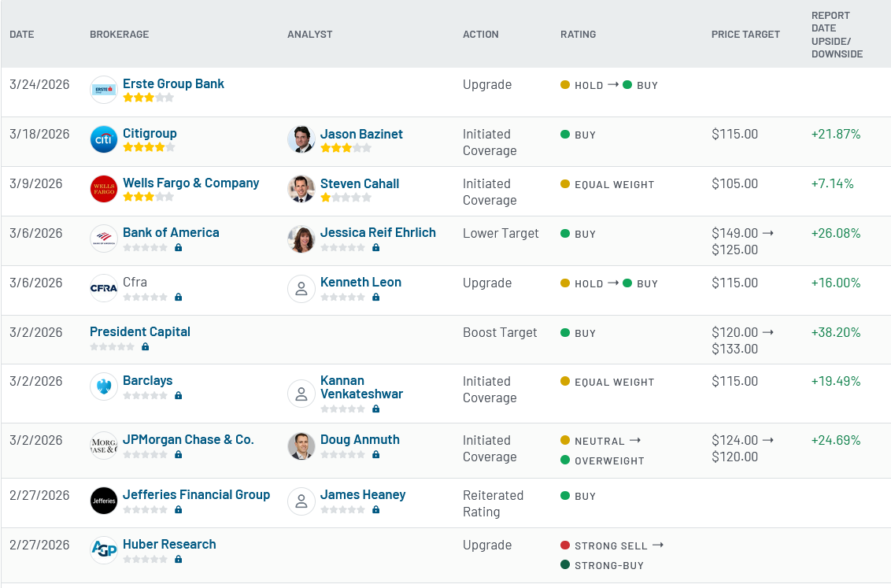The height and width of the screenshot is (588, 891).
Task: Click the Cfra brokerage name text
Action: coord(135,282)
